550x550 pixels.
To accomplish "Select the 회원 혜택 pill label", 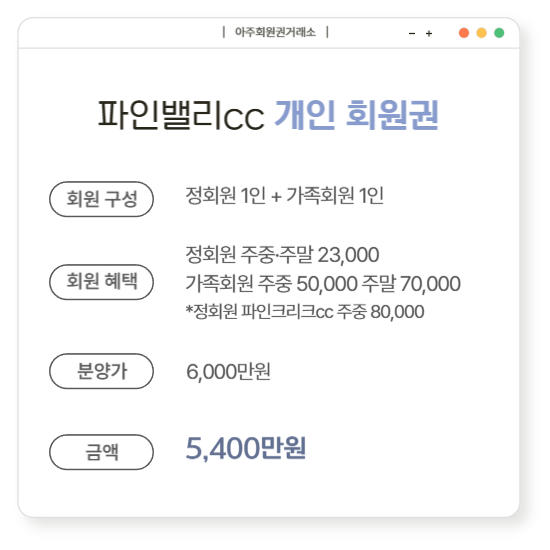I will click(x=101, y=282).
